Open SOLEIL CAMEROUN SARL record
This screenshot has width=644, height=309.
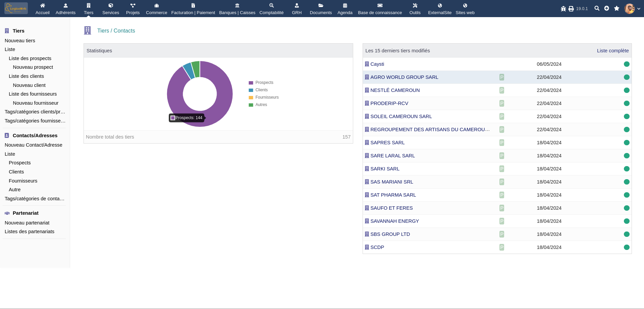(x=401, y=116)
